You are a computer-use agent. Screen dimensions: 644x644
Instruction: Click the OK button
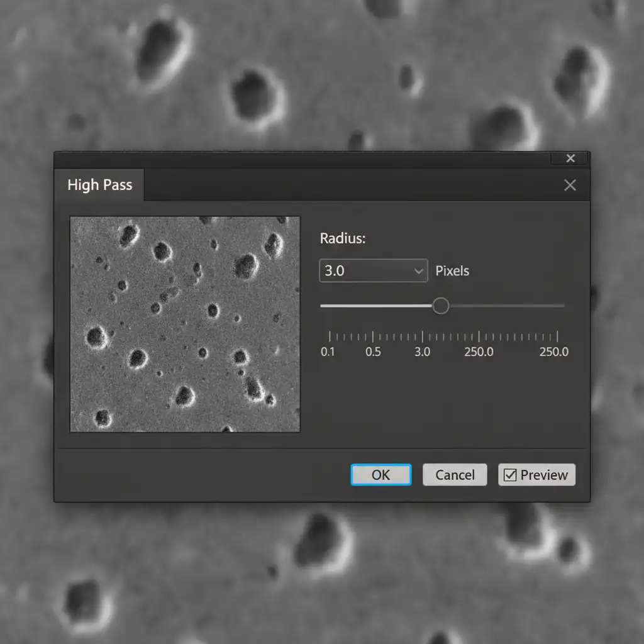[x=380, y=475]
